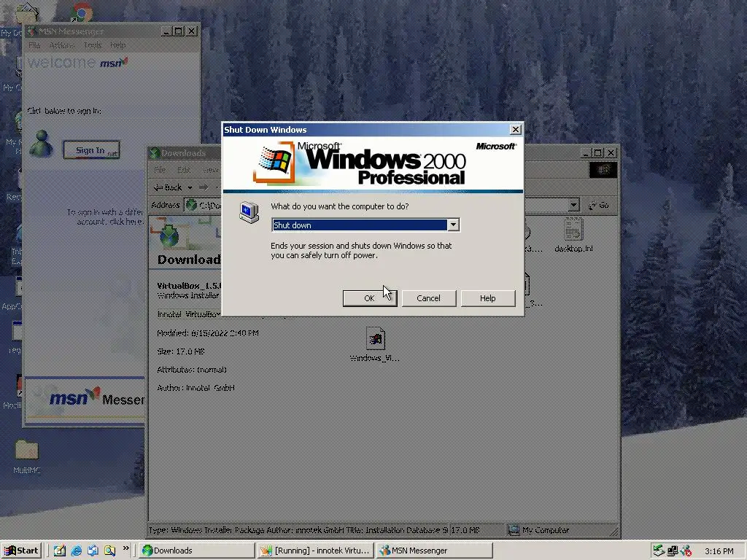
Task: Click 'Size: 17.0 MB' detail in Downloads
Action: (x=181, y=351)
